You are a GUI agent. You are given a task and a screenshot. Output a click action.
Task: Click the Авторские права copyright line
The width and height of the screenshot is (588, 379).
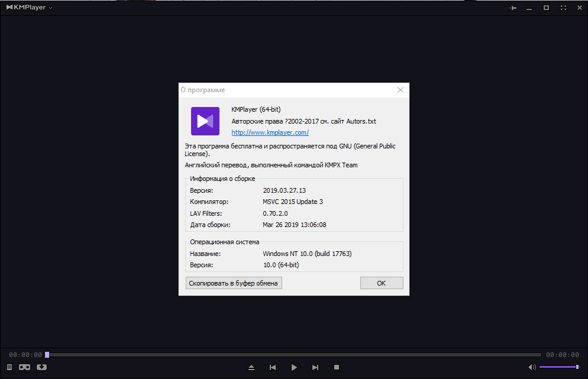[x=303, y=121]
